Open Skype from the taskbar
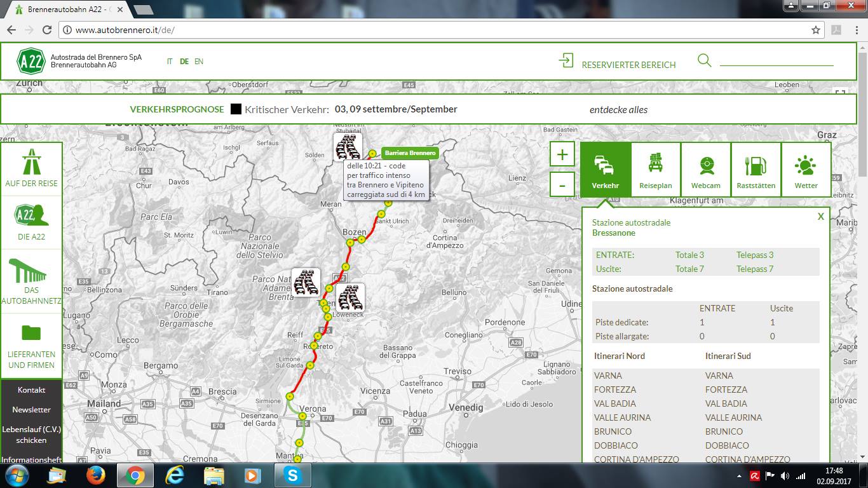The height and width of the screenshot is (488, 868). (292, 475)
